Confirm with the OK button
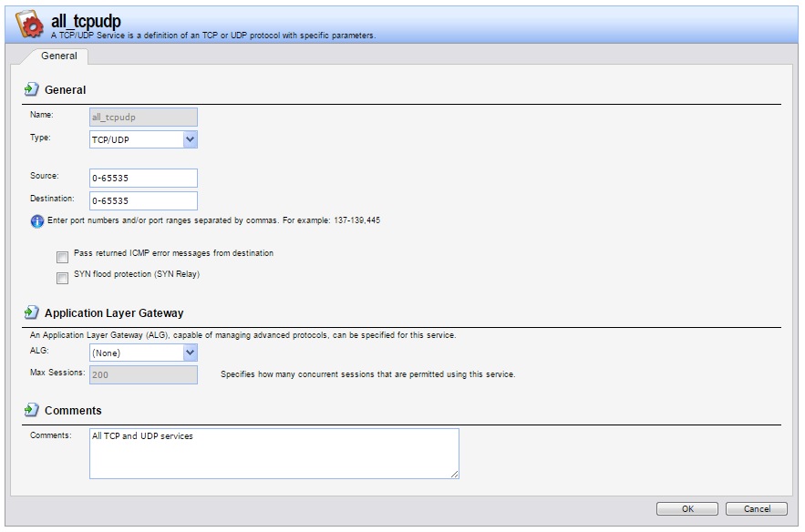The width and height of the screenshot is (805, 532). click(686, 508)
